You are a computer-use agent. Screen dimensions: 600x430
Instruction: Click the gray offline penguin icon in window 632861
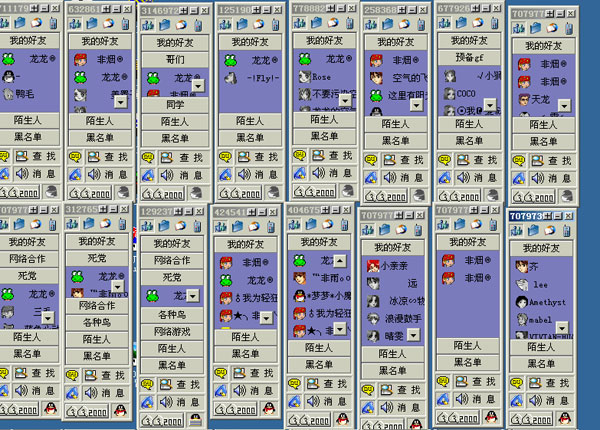(x=123, y=192)
